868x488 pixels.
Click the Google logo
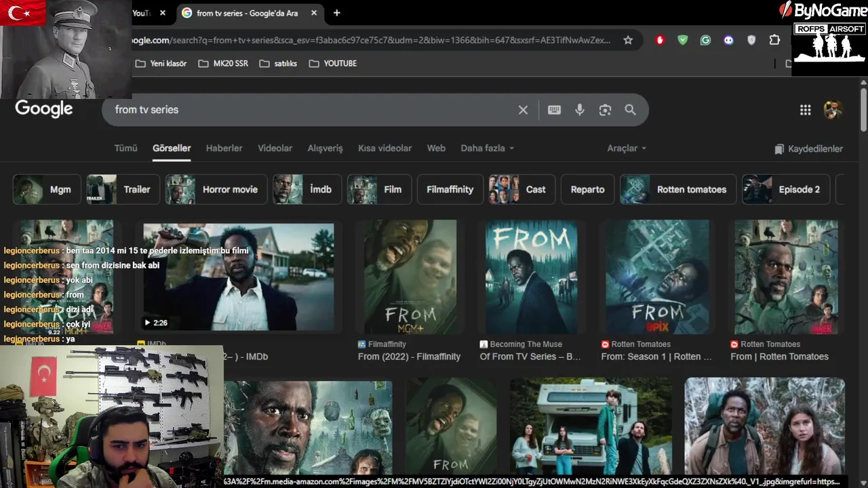pyautogui.click(x=43, y=109)
